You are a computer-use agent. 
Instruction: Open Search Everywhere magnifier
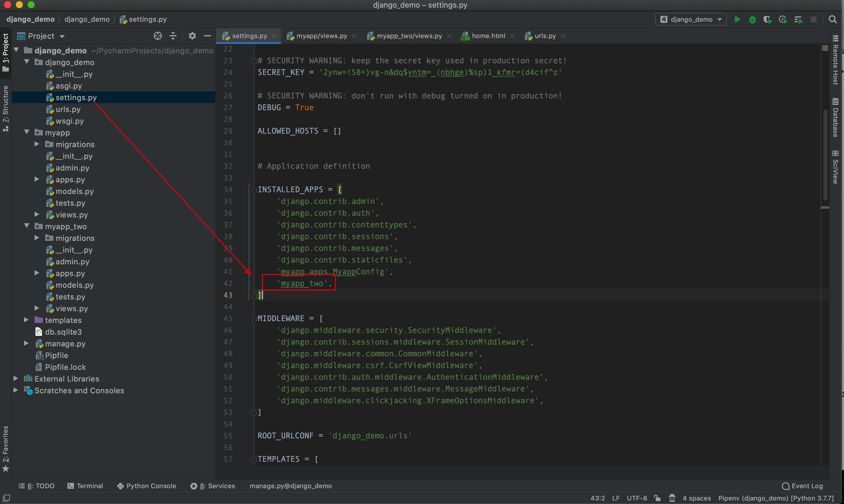[833, 19]
